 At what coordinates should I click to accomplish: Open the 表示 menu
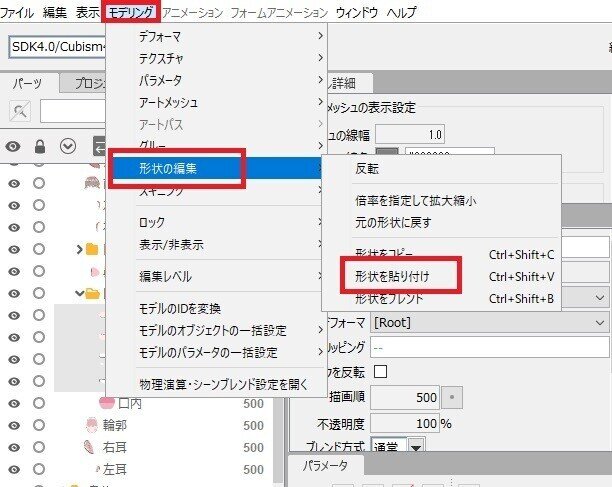click(x=87, y=12)
